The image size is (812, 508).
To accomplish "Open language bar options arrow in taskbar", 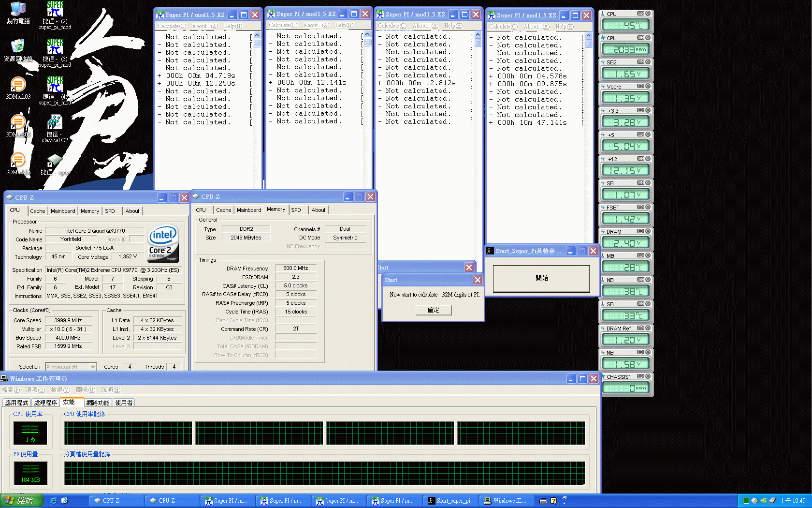I will [564, 503].
